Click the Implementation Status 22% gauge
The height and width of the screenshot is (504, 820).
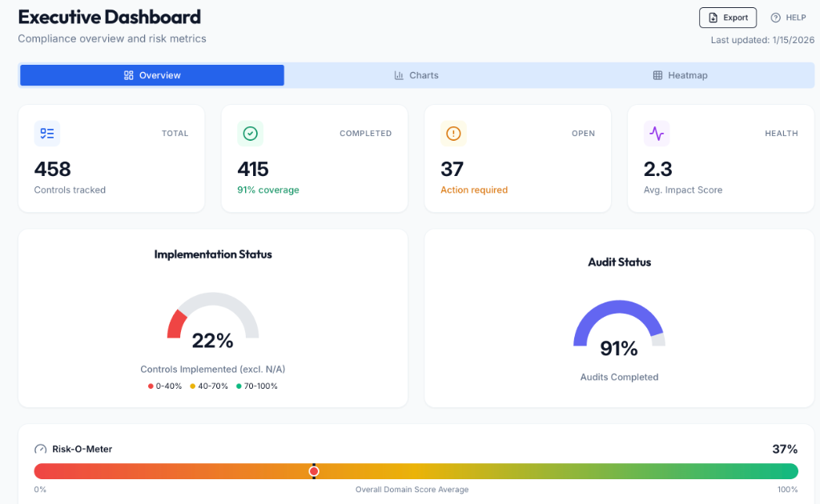213,320
